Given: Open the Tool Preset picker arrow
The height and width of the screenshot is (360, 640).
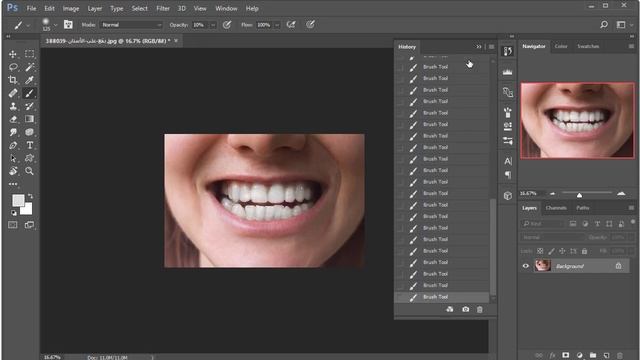Looking at the screenshot, I should [x=28, y=25].
